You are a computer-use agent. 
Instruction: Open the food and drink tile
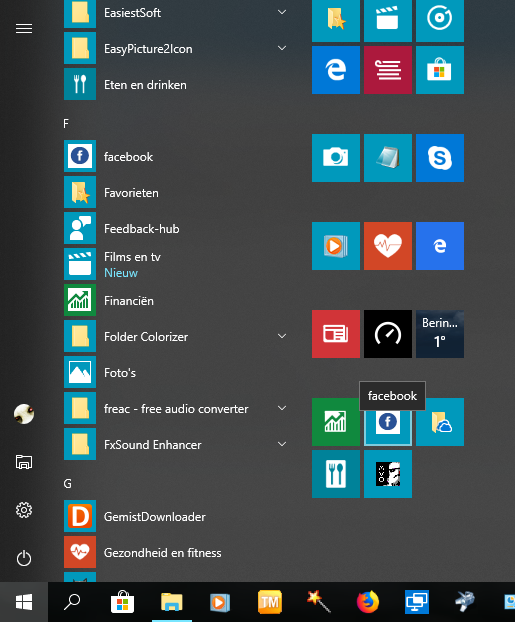click(x=336, y=474)
